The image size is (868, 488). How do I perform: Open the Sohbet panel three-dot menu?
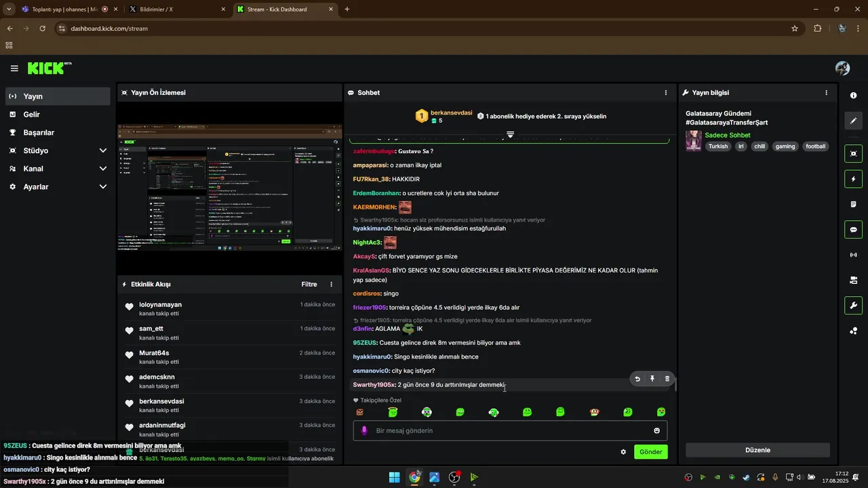pyautogui.click(x=665, y=93)
